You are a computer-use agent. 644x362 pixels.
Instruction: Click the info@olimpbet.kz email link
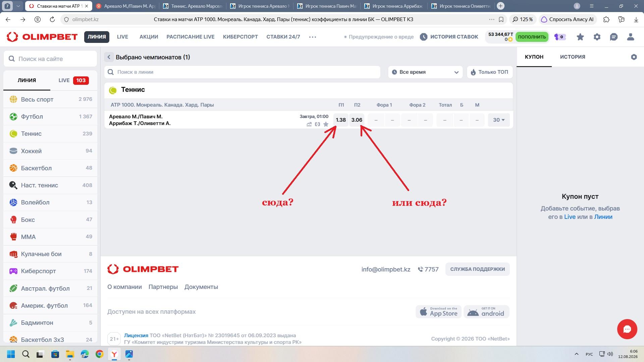coord(386,269)
